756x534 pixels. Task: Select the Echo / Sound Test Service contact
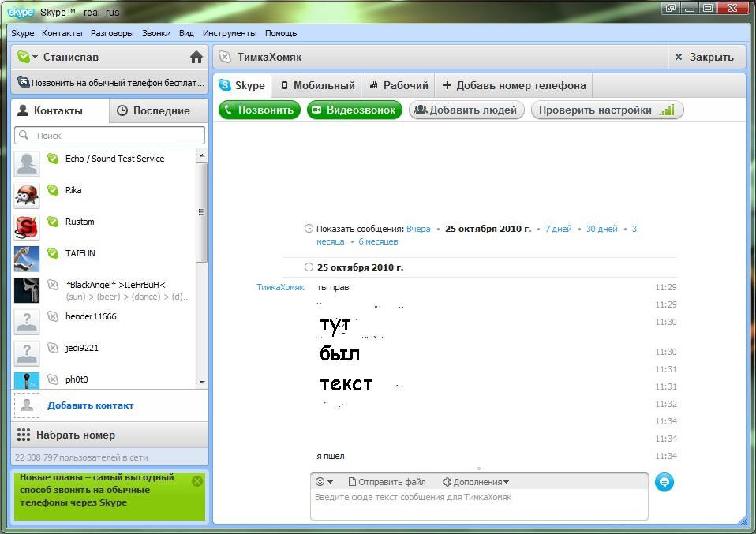click(105, 164)
